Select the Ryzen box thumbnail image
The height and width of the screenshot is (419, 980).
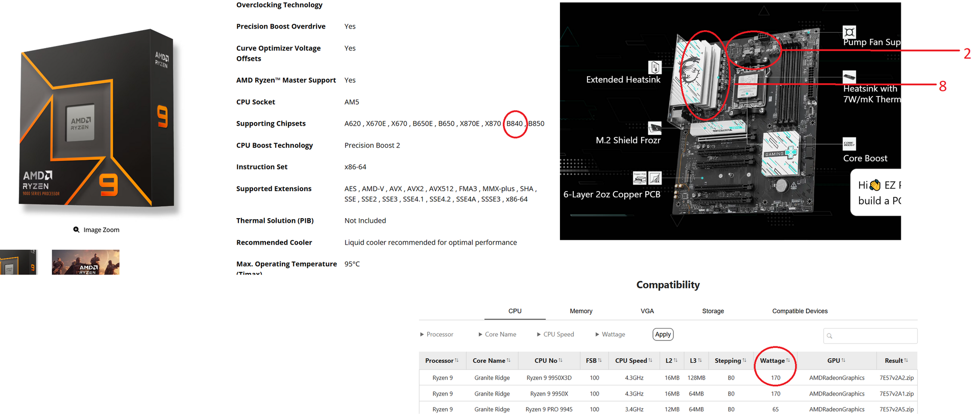tap(19, 262)
